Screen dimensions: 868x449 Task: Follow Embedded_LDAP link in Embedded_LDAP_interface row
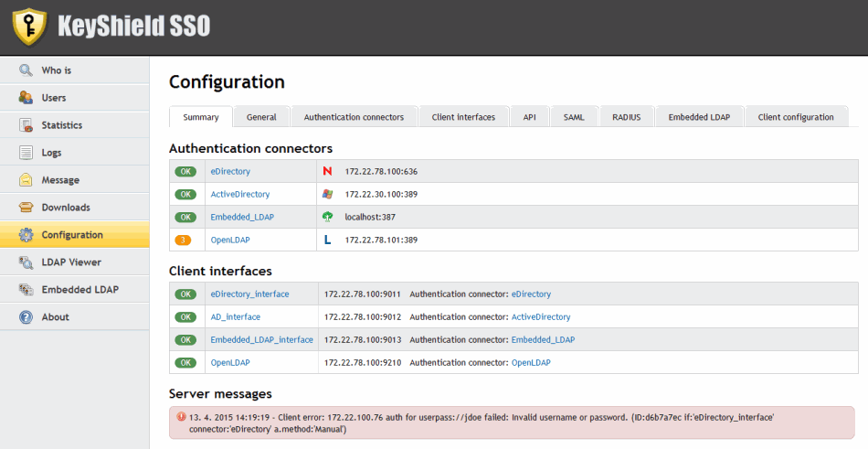(543, 340)
